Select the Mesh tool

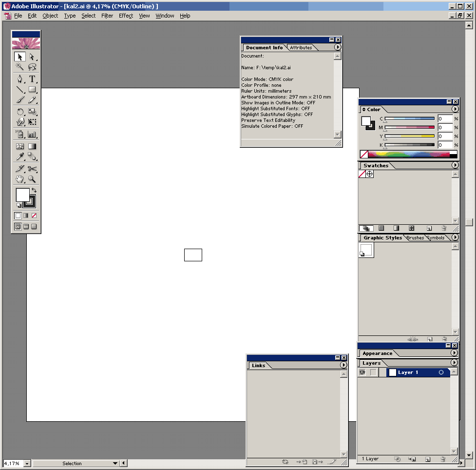[20, 146]
